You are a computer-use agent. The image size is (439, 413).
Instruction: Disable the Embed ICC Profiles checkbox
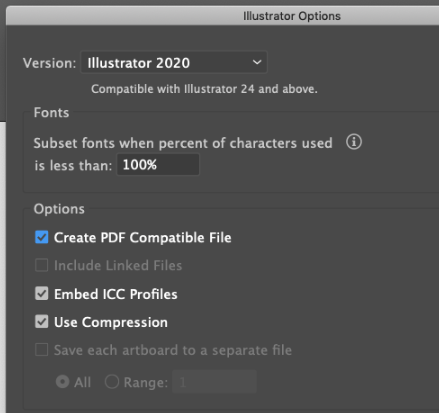tap(42, 294)
